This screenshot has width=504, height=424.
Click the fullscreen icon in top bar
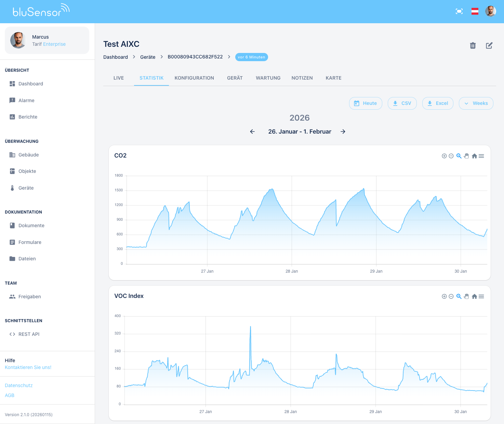(x=459, y=11)
